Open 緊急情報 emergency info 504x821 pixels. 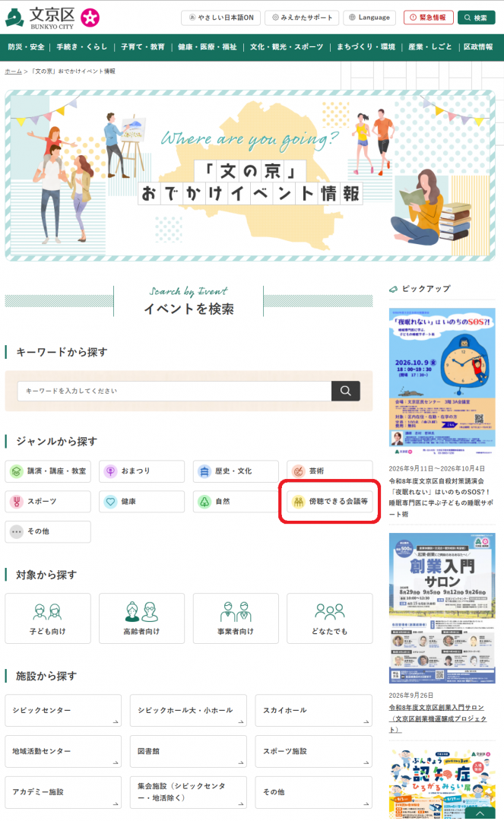coord(428,17)
